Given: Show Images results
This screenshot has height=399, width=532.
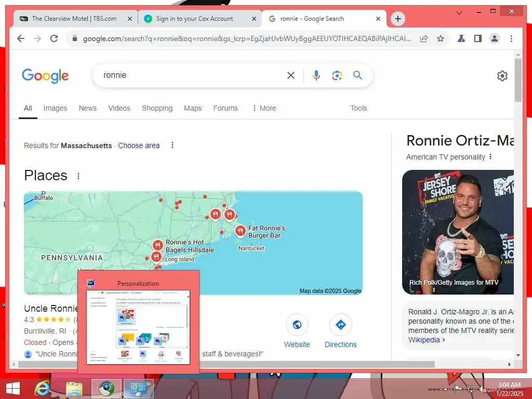Looking at the screenshot, I should pos(55,108).
